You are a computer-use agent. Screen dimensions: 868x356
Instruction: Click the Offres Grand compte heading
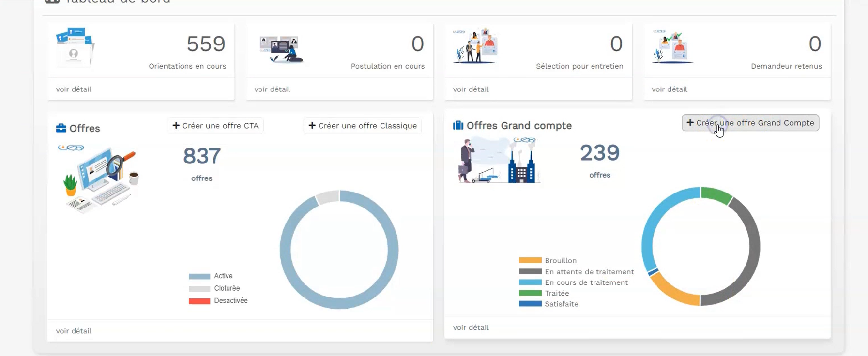point(519,126)
